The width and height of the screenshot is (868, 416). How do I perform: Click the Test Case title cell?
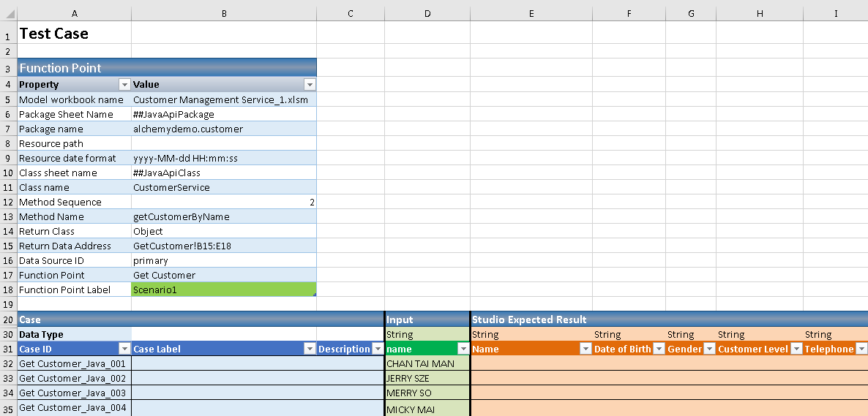73,34
